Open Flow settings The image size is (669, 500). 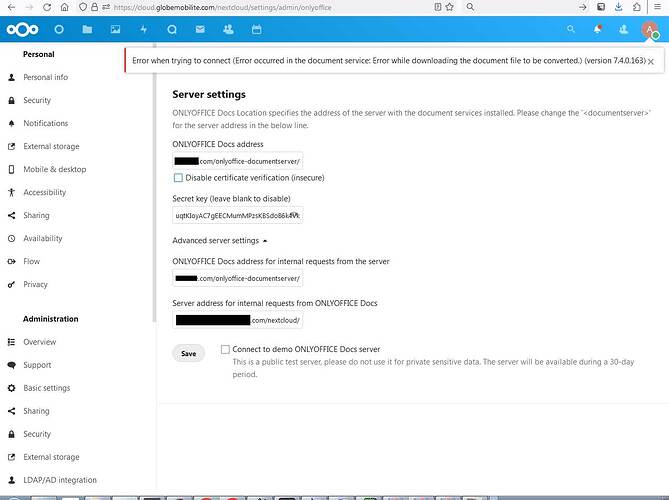(x=32, y=262)
